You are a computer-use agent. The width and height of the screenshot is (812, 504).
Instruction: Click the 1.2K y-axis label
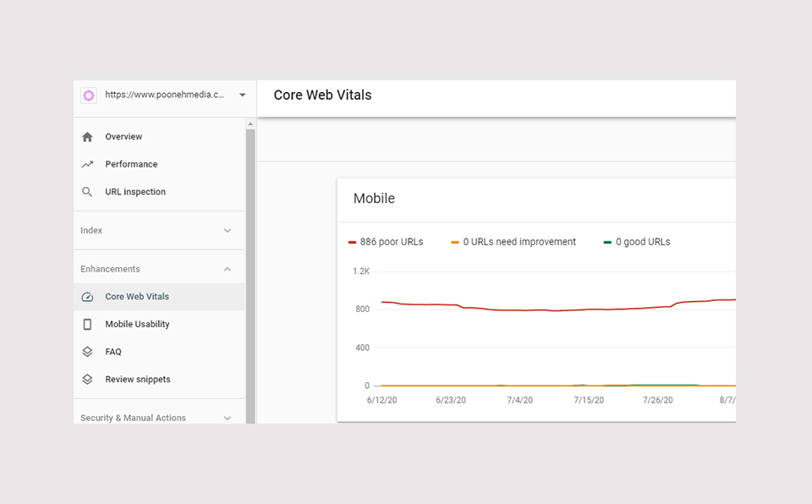pyautogui.click(x=361, y=271)
